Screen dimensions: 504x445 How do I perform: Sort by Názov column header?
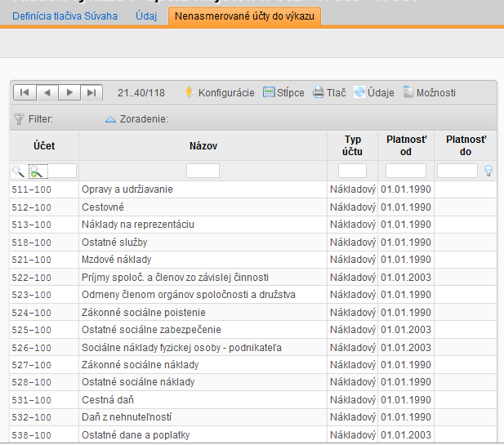(203, 146)
